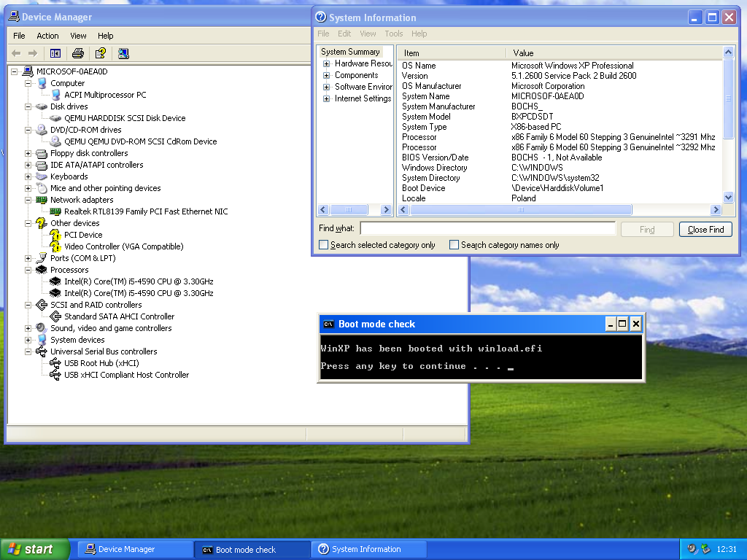
Task: Open the Action menu in Device Manager
Action: (x=47, y=35)
